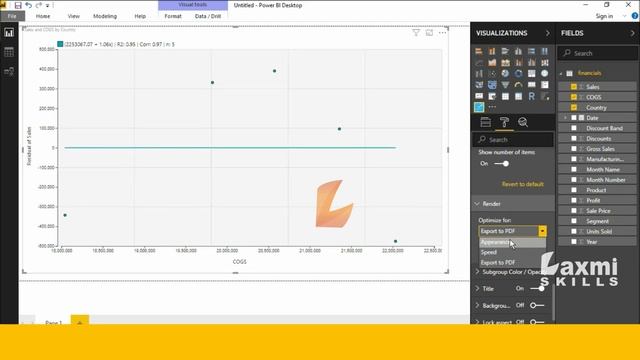Choose Appearance in Optimize for list
The height and width of the screenshot is (360, 640).
coord(512,242)
